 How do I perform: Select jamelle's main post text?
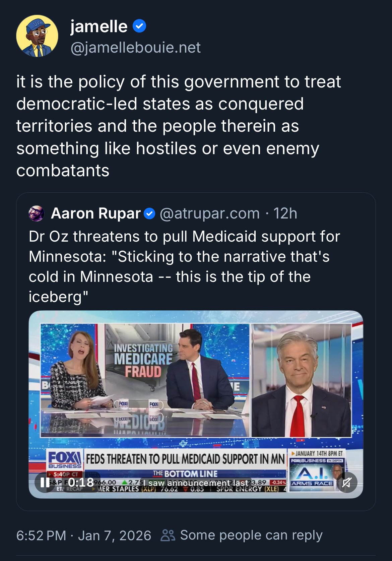click(x=179, y=126)
